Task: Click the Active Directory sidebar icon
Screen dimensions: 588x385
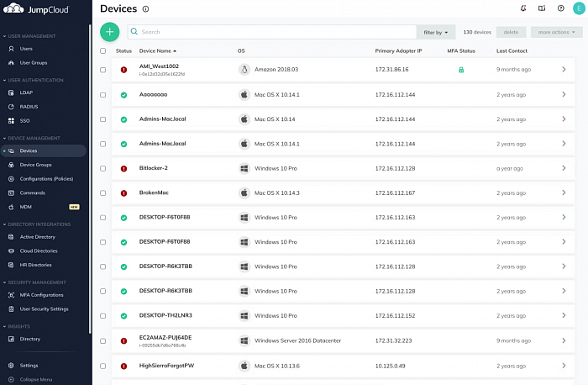Action: [x=11, y=237]
